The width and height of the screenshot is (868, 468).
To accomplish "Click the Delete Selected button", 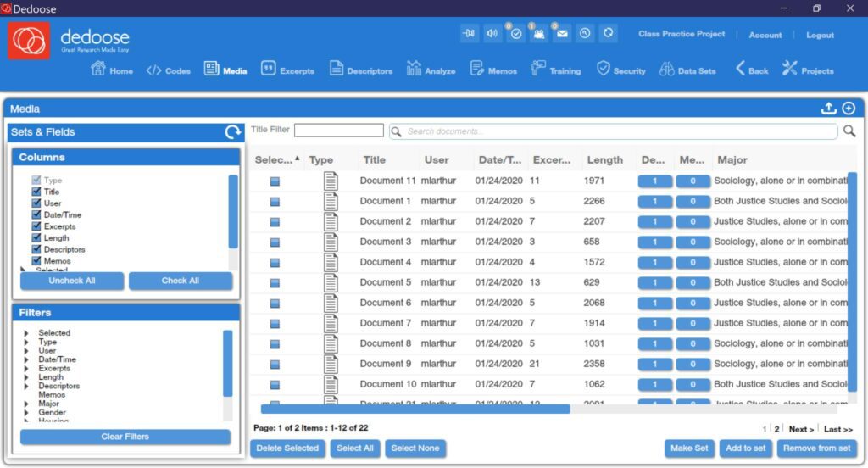I will [x=287, y=448].
